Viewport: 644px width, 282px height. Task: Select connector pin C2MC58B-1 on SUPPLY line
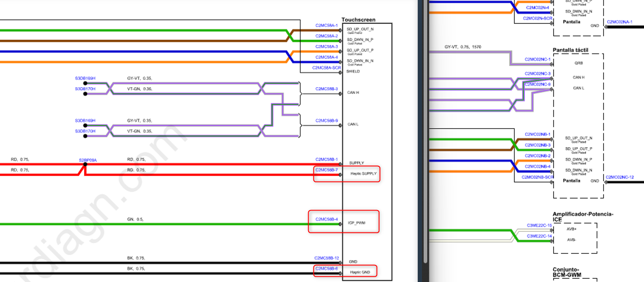click(327, 159)
